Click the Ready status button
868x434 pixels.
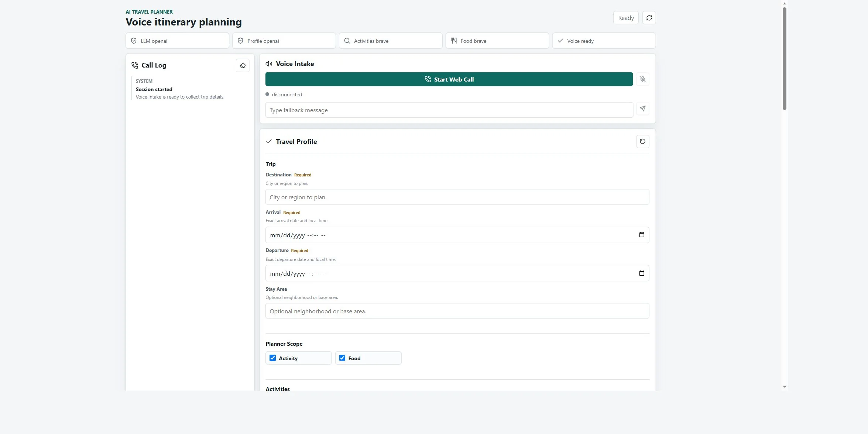click(626, 18)
